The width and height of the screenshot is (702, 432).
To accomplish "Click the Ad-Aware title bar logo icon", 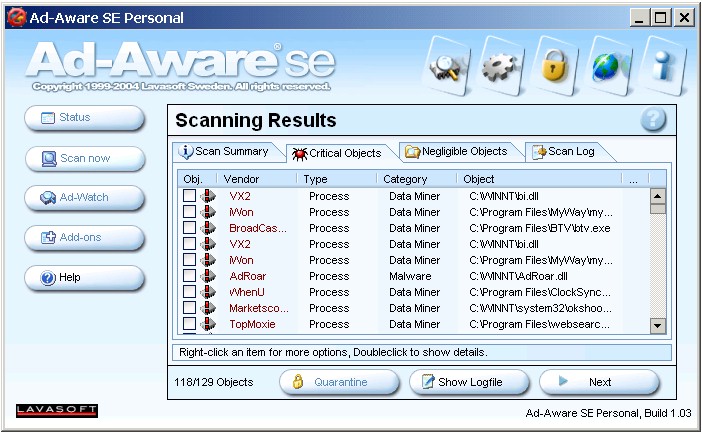I will pos(16,17).
